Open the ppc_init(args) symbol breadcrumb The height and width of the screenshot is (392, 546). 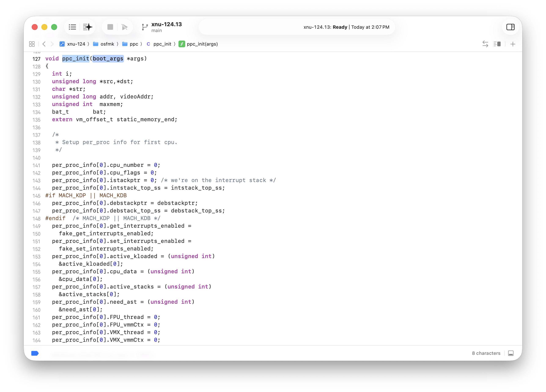coord(202,44)
